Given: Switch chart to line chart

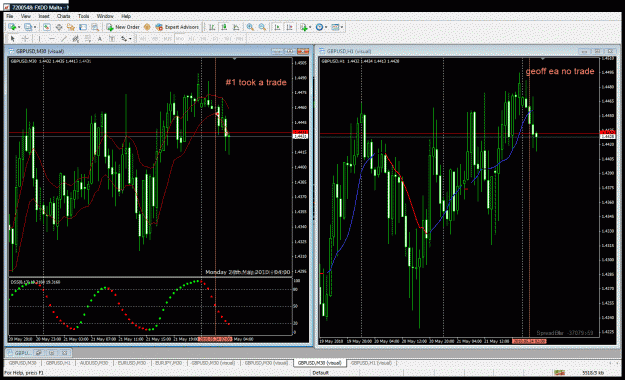Looking at the screenshot, I should (236, 27).
